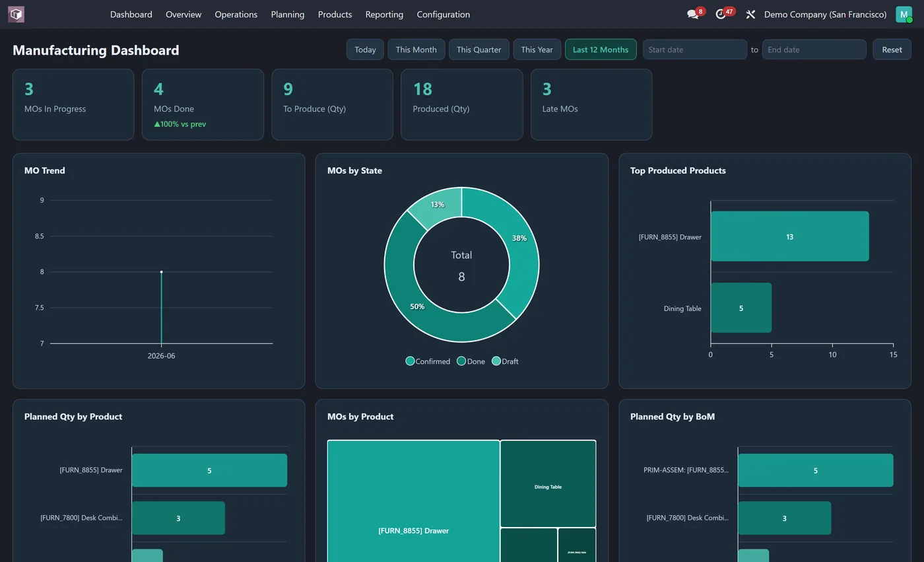Viewport: 924px width, 562px height.
Task: Open the Late MOs card
Action: point(591,104)
